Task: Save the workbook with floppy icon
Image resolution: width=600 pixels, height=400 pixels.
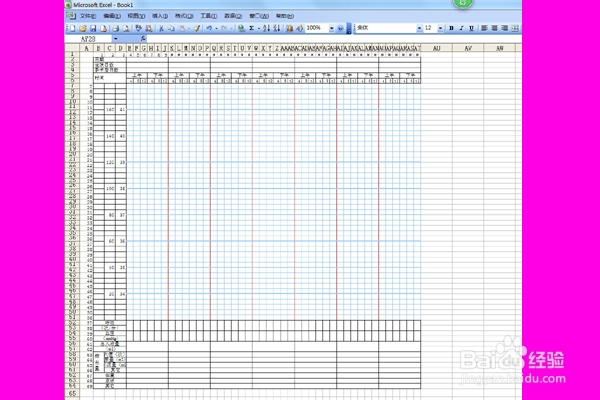Action: [93, 28]
